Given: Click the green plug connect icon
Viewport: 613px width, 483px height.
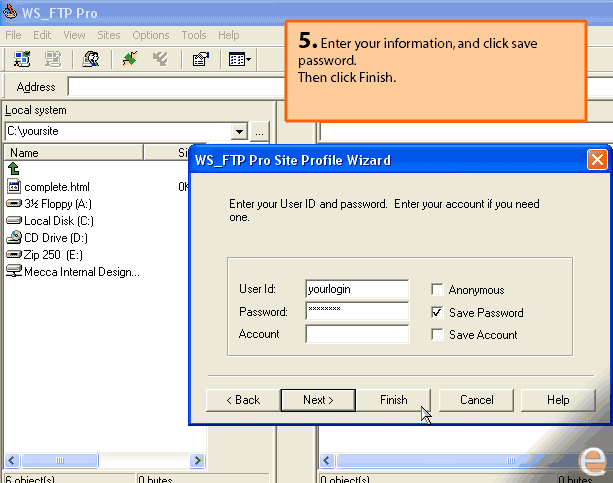Looking at the screenshot, I should click(x=129, y=60).
